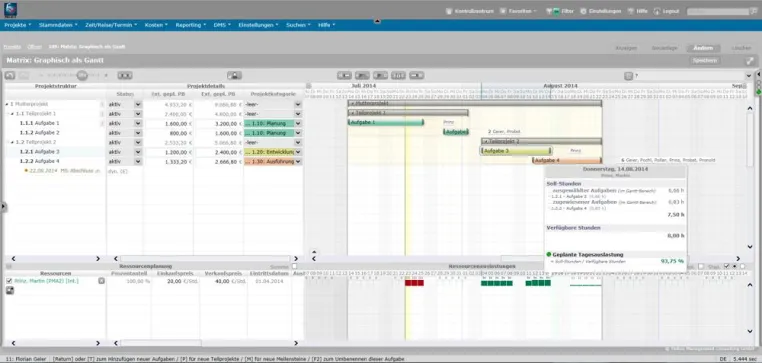
Task: Open the Kosten menu
Action: 156,25
